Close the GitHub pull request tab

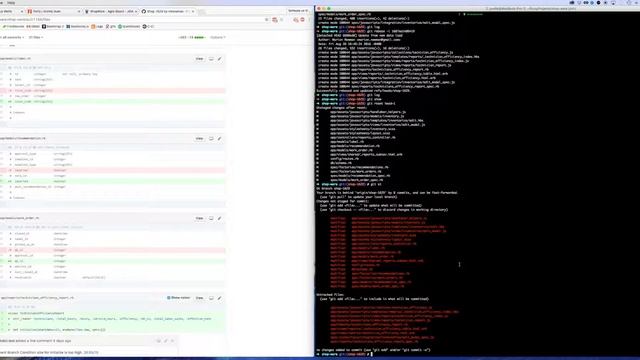point(193,11)
